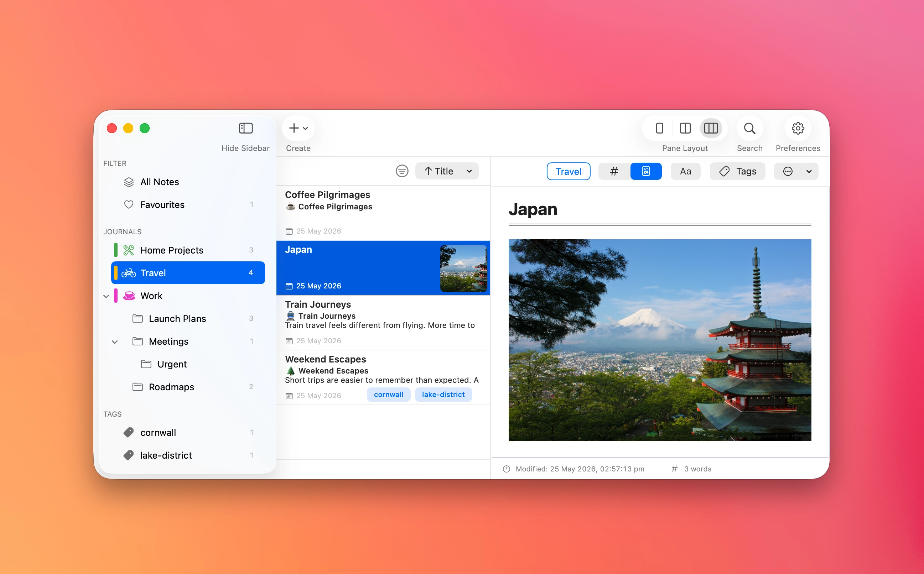Click lake-district tag pill on Weekend Escapes
924x574 pixels.
tap(443, 395)
